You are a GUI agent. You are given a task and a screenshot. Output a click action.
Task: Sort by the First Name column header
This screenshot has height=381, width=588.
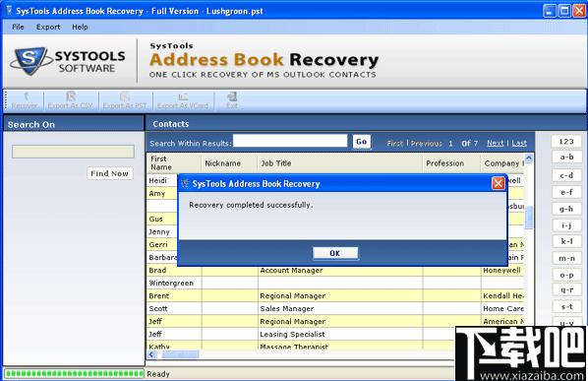coord(174,162)
